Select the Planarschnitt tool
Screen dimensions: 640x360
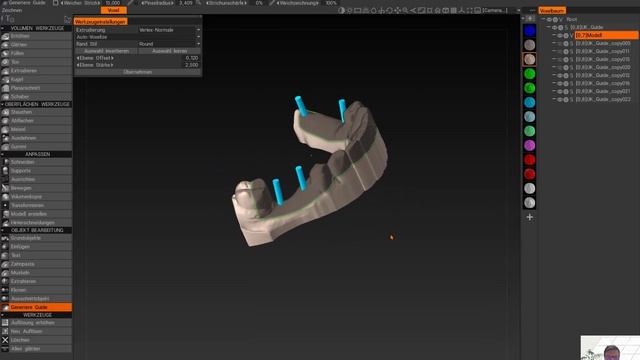(x=36, y=88)
